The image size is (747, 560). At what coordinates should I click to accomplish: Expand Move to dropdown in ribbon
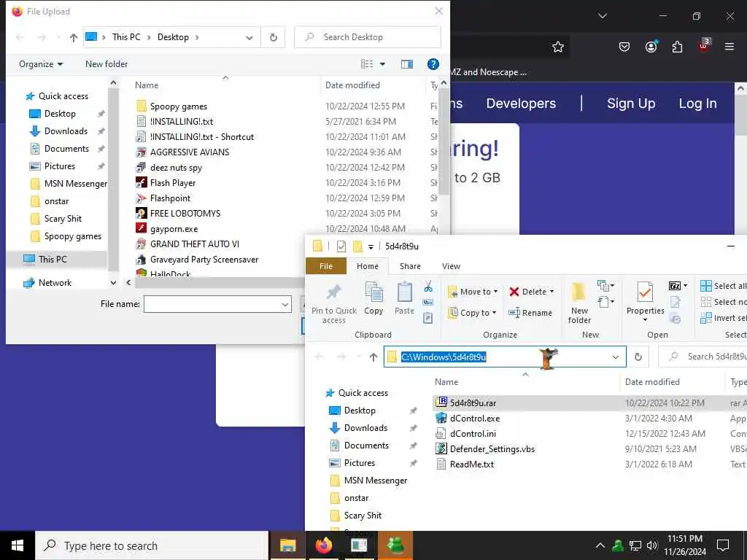coord(495,292)
